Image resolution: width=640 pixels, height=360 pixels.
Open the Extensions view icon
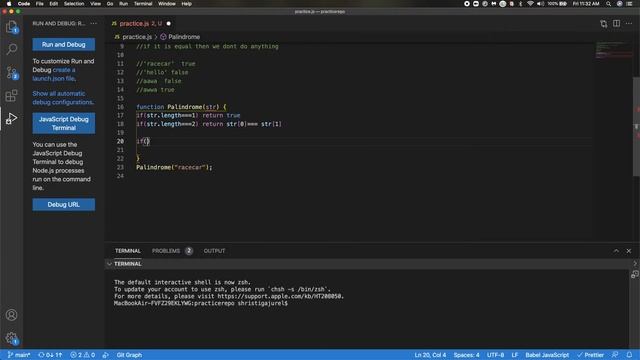pyautogui.click(x=11, y=96)
